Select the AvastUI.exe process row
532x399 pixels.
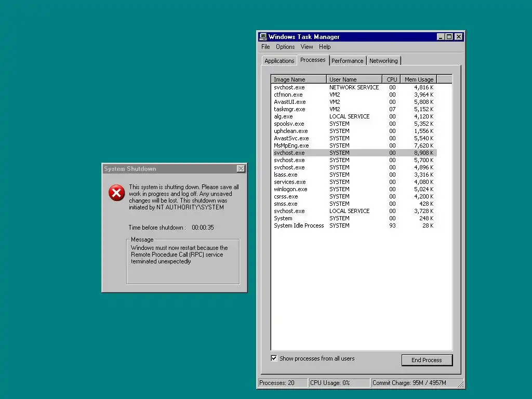[354, 102]
